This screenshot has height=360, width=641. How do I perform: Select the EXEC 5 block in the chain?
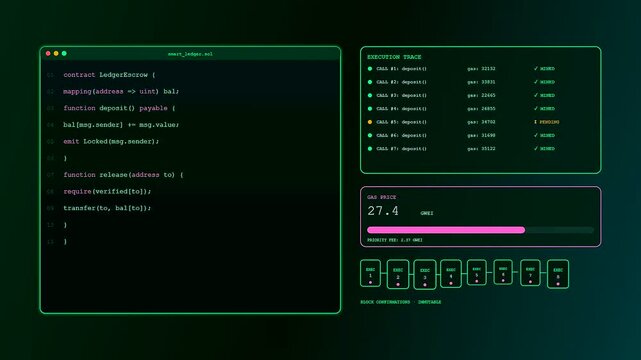pos(477,272)
